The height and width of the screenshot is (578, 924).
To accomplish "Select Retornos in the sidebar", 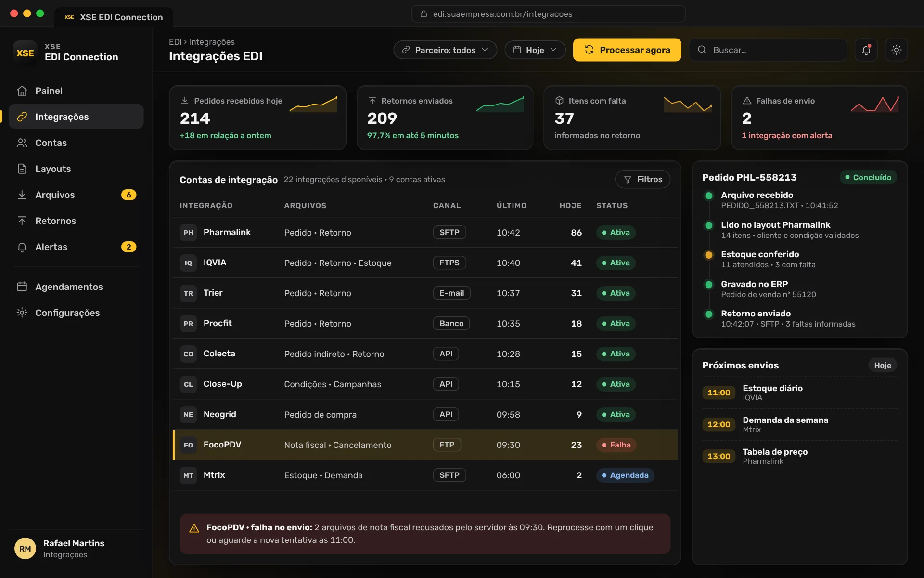I will pyautogui.click(x=76, y=221).
